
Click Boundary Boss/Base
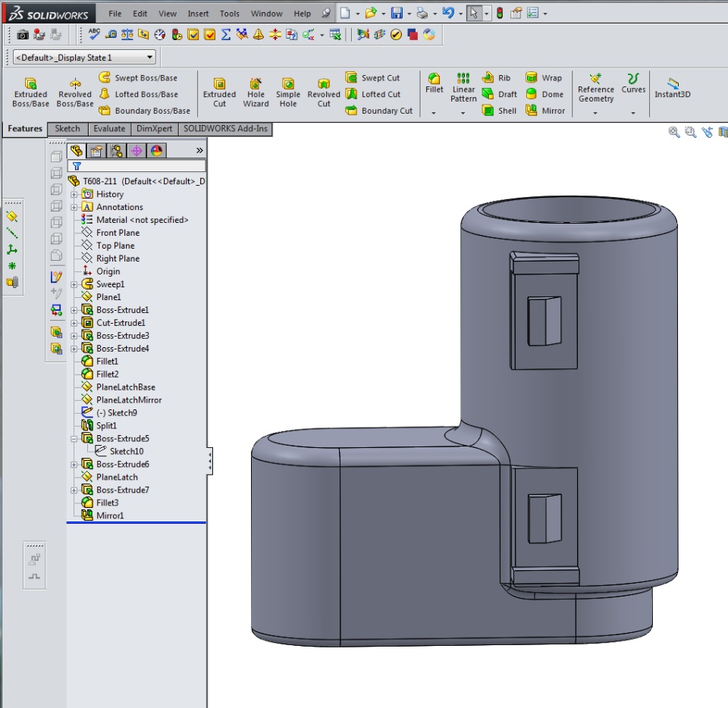pyautogui.click(x=144, y=111)
